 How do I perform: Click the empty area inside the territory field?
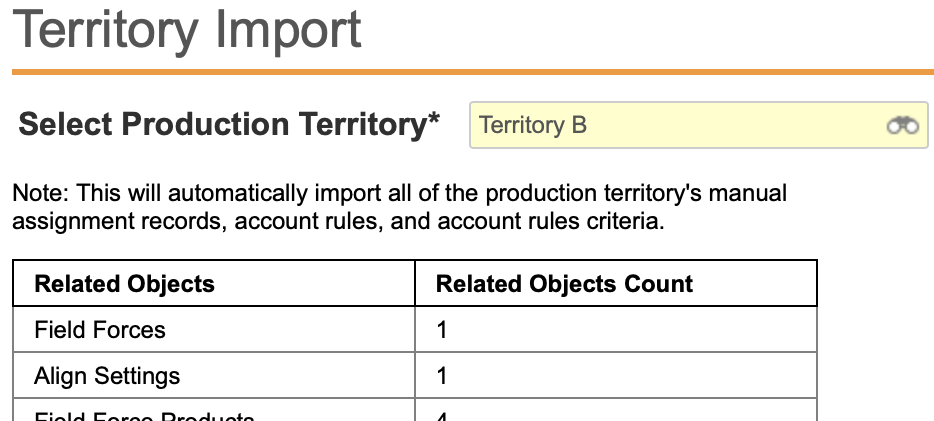click(736, 125)
